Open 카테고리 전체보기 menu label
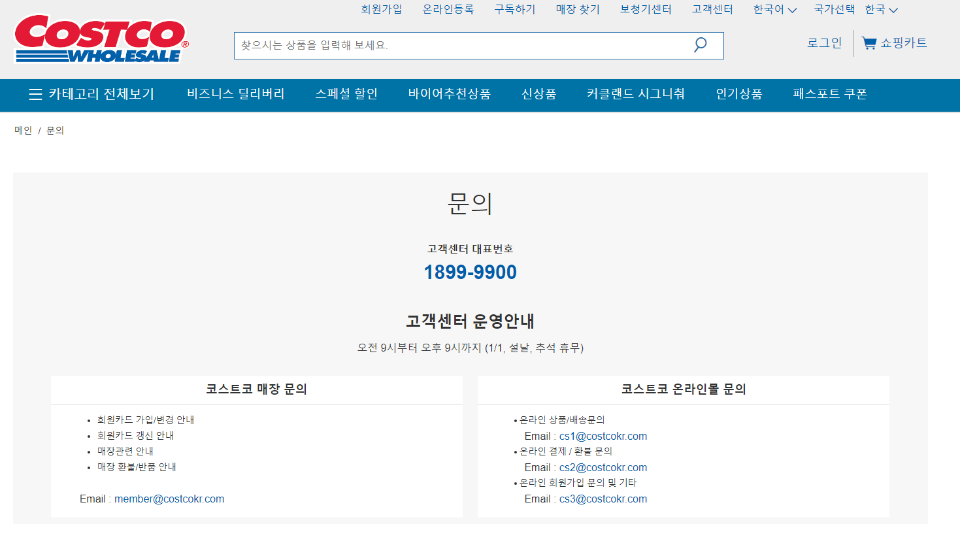 (101, 94)
